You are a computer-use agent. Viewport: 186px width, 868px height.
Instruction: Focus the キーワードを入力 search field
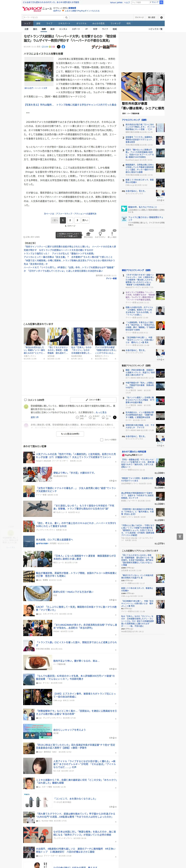(x=44, y=18)
